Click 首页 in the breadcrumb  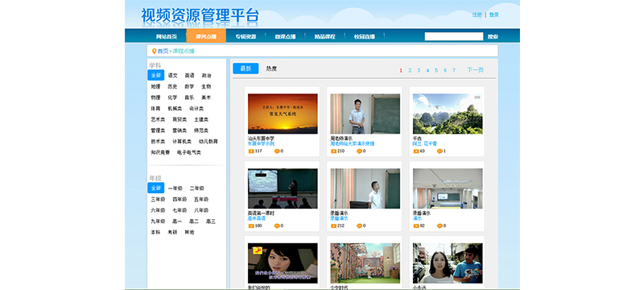(x=163, y=52)
